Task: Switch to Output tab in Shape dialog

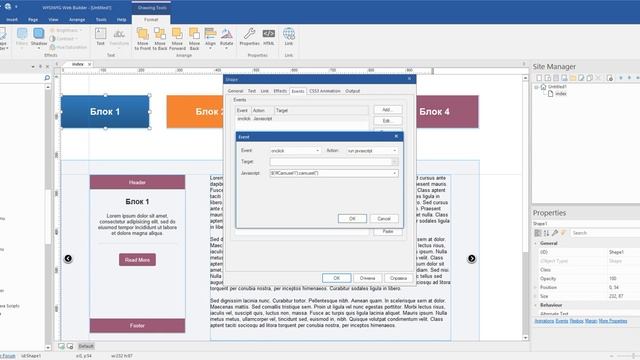Action: (353, 91)
